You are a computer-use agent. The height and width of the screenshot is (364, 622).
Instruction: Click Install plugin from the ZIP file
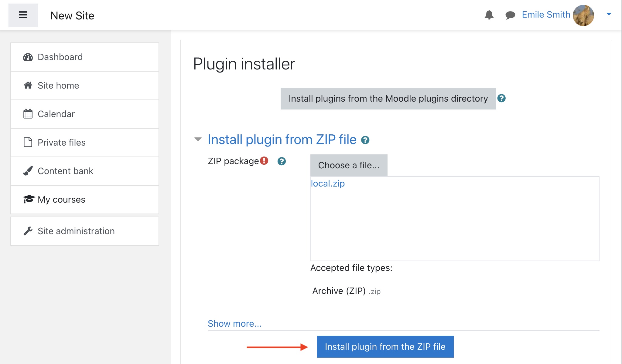pos(385,347)
